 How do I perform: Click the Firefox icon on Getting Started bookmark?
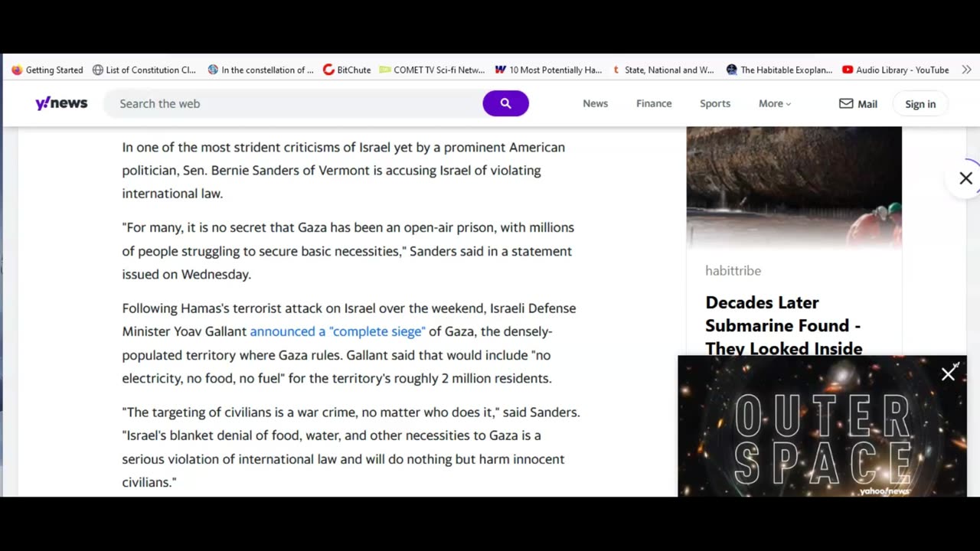pyautogui.click(x=17, y=70)
